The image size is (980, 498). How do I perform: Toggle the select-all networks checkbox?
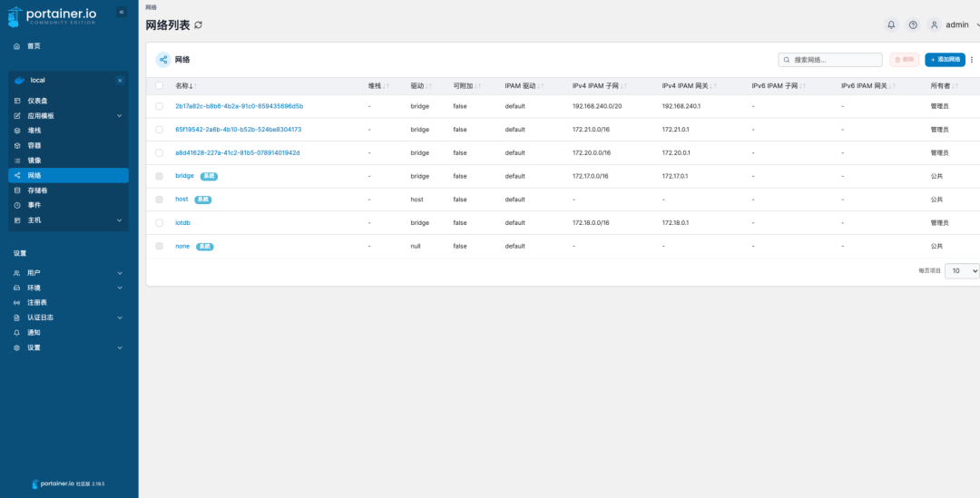pos(160,86)
